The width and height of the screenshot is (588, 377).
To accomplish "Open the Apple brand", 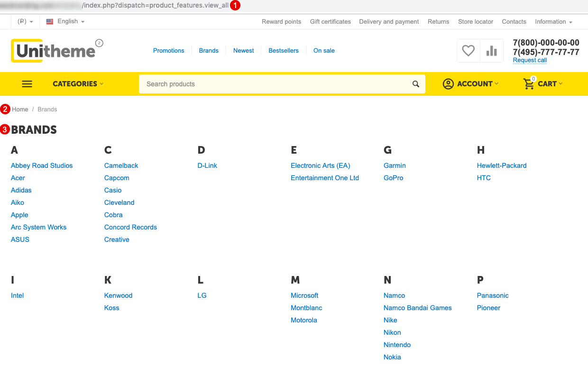I will point(19,215).
